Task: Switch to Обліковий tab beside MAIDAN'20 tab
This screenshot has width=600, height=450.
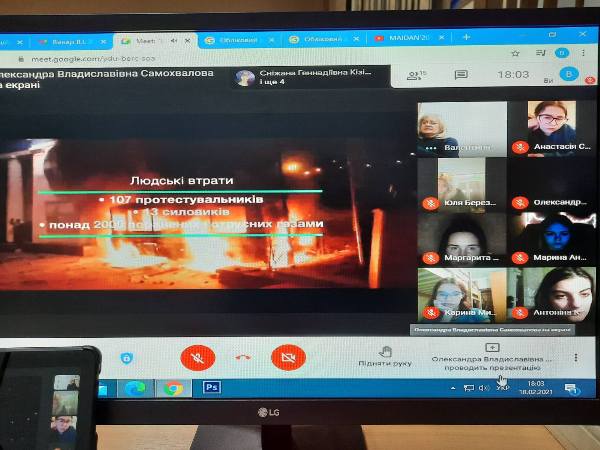Action: [x=324, y=39]
